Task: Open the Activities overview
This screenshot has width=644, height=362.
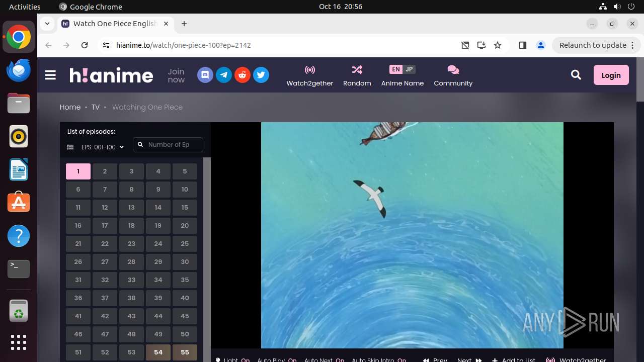Action: 25,7
